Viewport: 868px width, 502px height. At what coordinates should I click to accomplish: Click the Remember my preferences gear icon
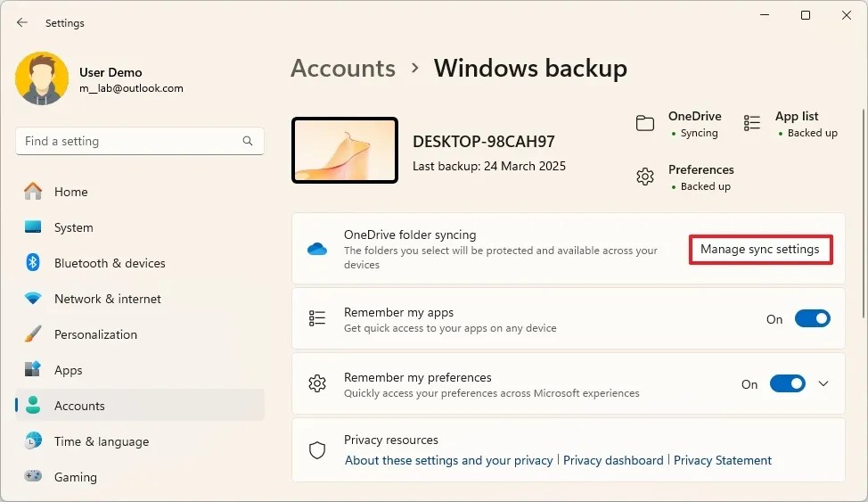click(317, 383)
